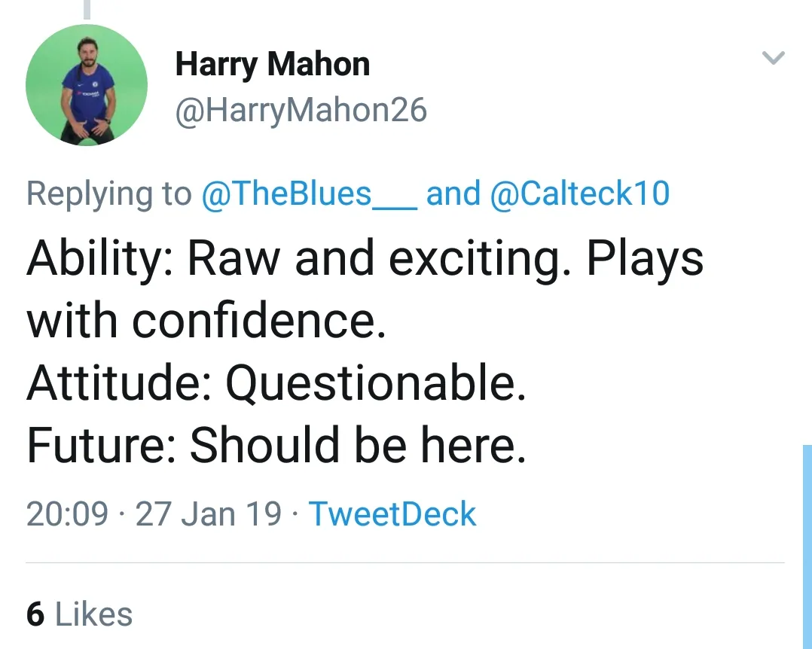Click the 'with confidence.' text line
This screenshot has width=812, height=649.
pyautogui.click(x=206, y=321)
